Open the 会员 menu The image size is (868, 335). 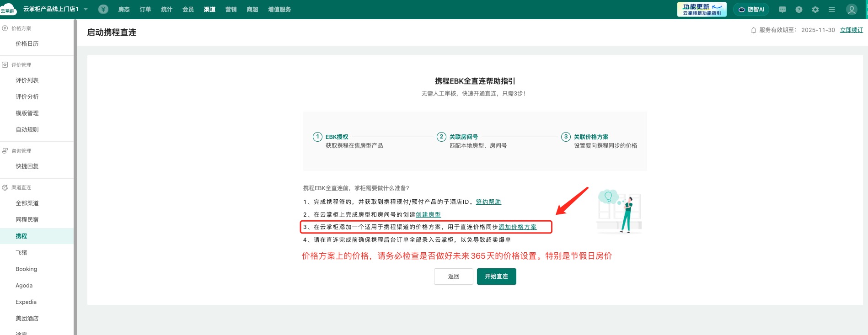point(188,9)
